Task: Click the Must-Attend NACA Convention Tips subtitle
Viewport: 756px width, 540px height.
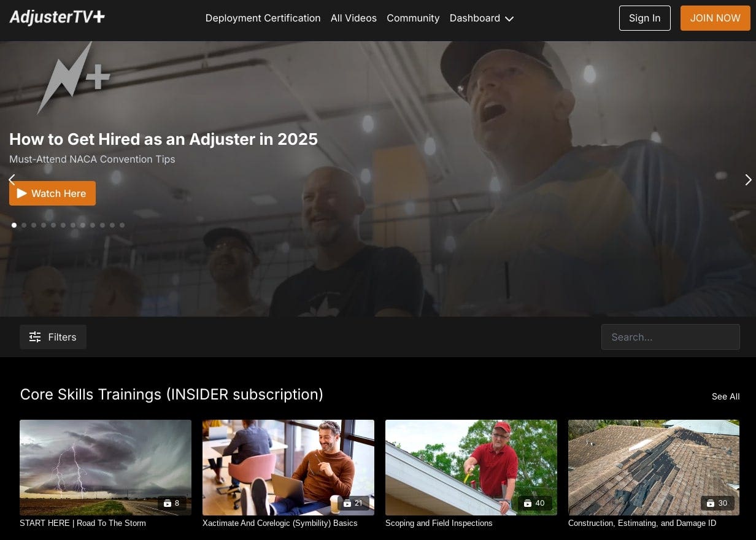Action: (92, 160)
